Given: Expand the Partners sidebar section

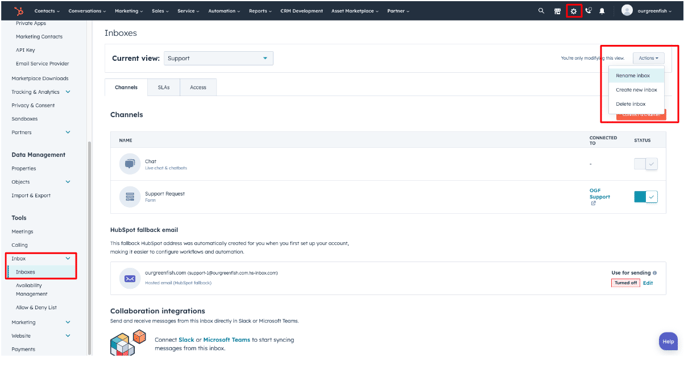Looking at the screenshot, I should click(68, 132).
